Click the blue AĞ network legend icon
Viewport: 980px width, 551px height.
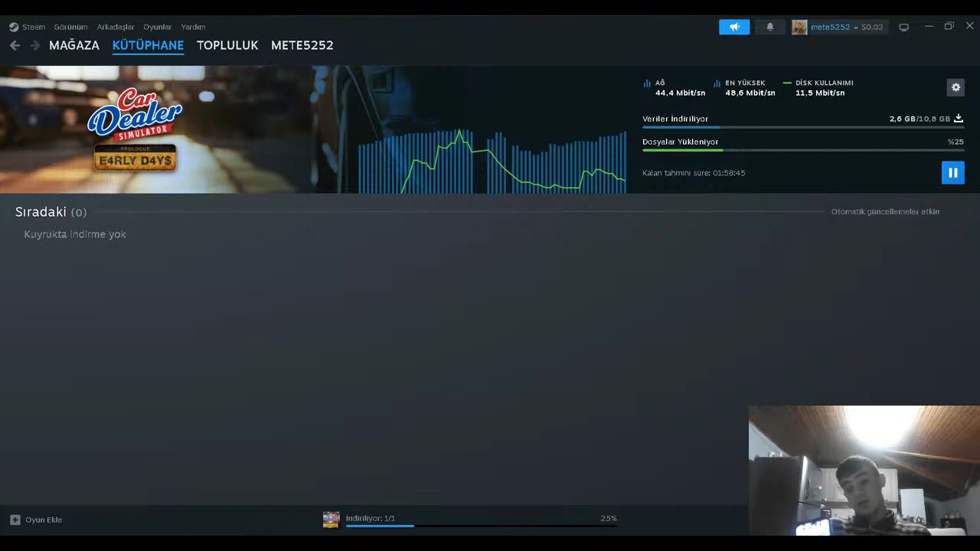pyautogui.click(x=647, y=83)
